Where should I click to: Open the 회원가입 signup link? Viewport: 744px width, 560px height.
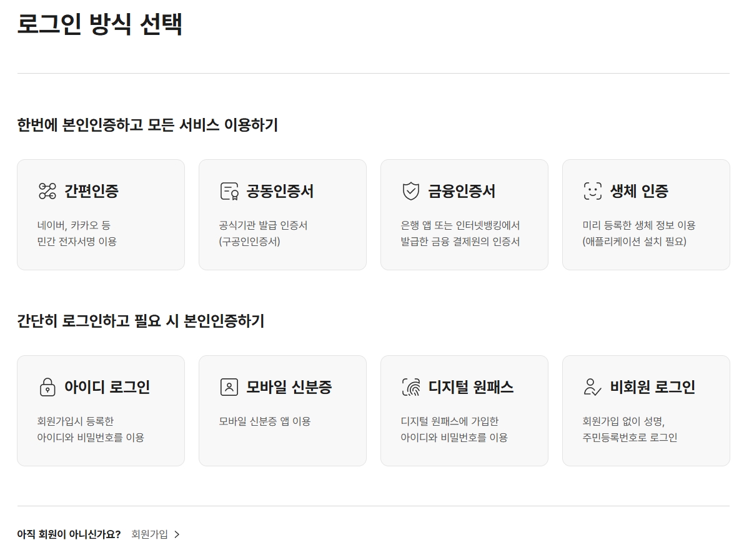click(149, 534)
